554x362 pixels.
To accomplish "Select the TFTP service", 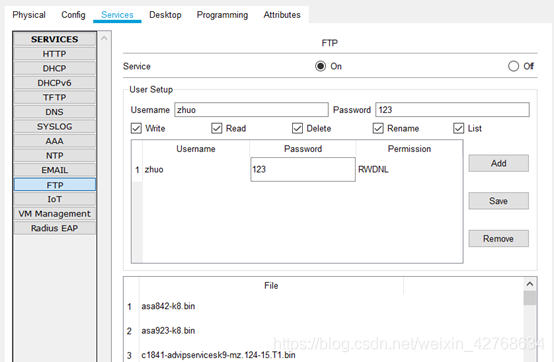I will click(55, 97).
